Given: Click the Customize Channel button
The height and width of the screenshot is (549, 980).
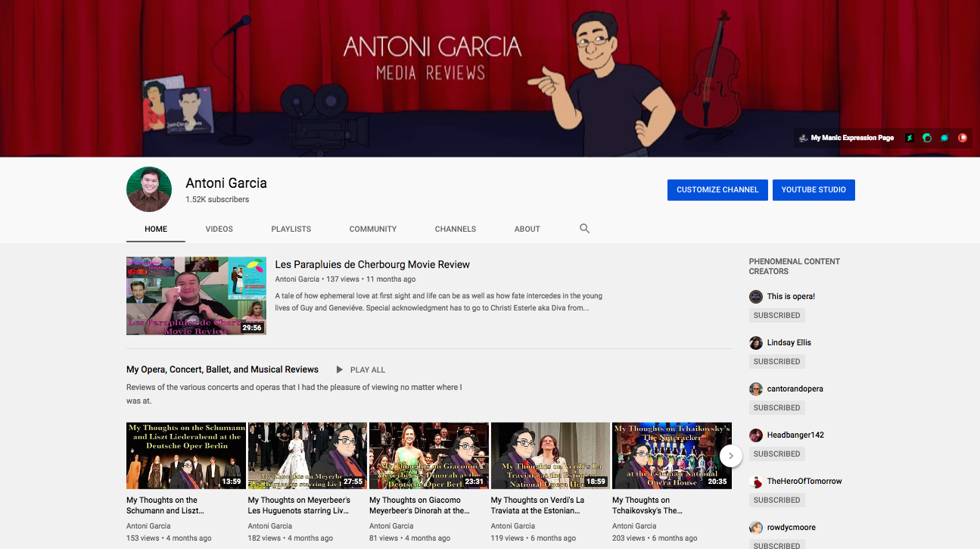Looking at the screenshot, I should coord(717,190).
